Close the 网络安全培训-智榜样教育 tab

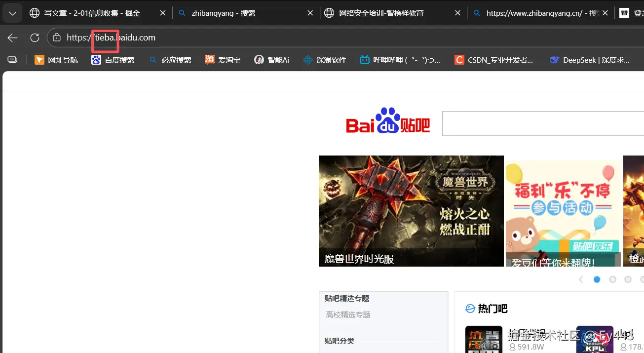tap(457, 13)
